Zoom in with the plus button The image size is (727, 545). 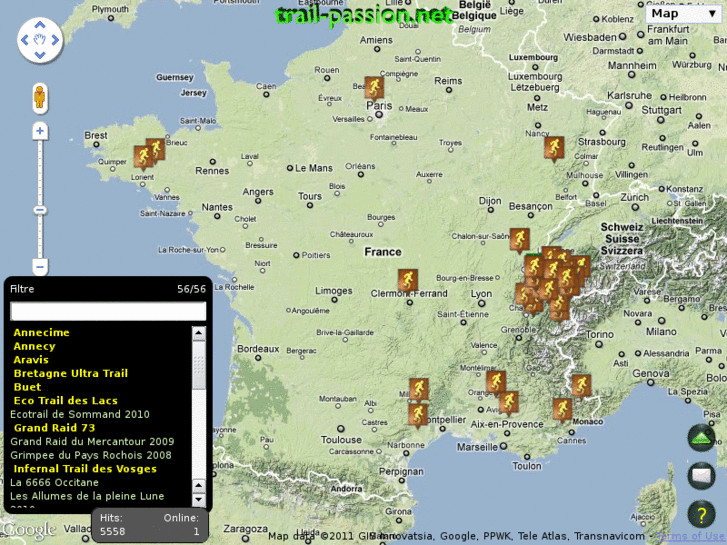coord(40,131)
